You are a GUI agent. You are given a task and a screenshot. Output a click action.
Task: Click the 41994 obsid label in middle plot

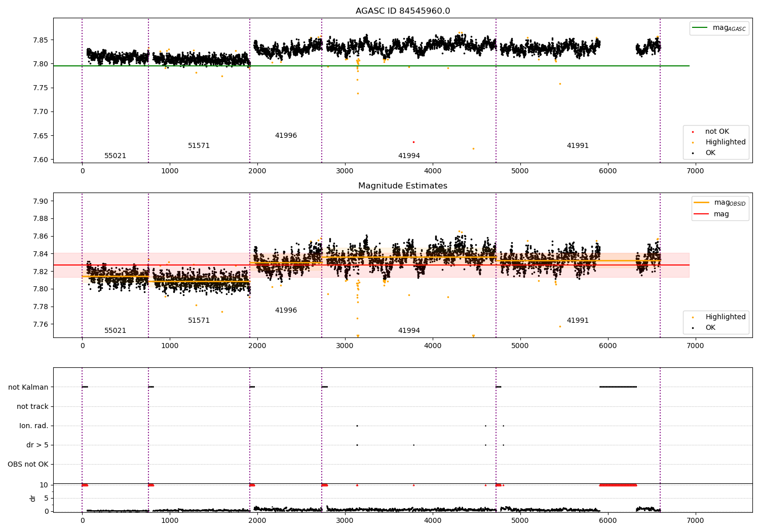(408, 331)
